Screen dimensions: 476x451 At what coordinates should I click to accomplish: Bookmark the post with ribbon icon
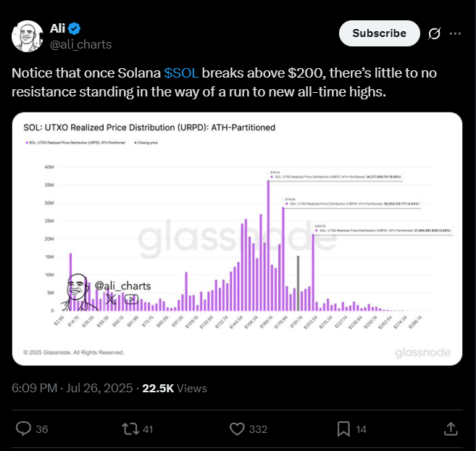pyautogui.click(x=343, y=429)
